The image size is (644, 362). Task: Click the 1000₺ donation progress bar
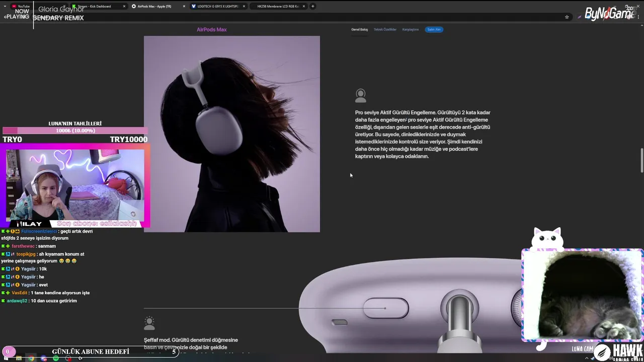tap(75, 131)
